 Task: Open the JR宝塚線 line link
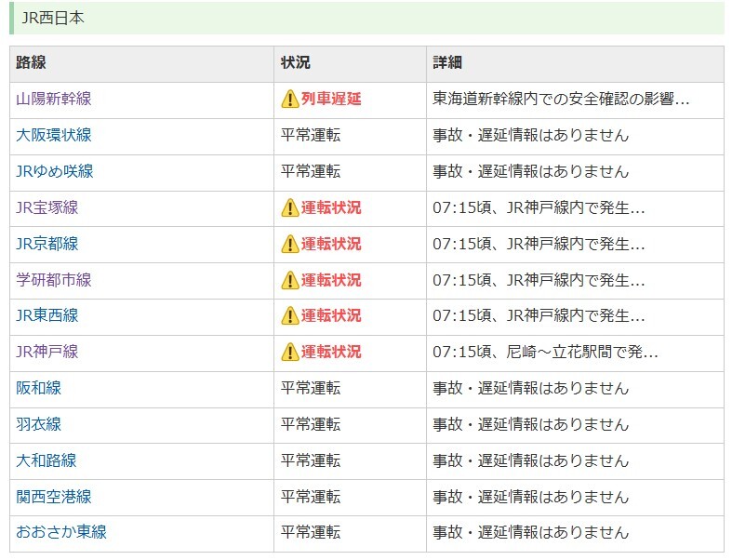(47, 207)
